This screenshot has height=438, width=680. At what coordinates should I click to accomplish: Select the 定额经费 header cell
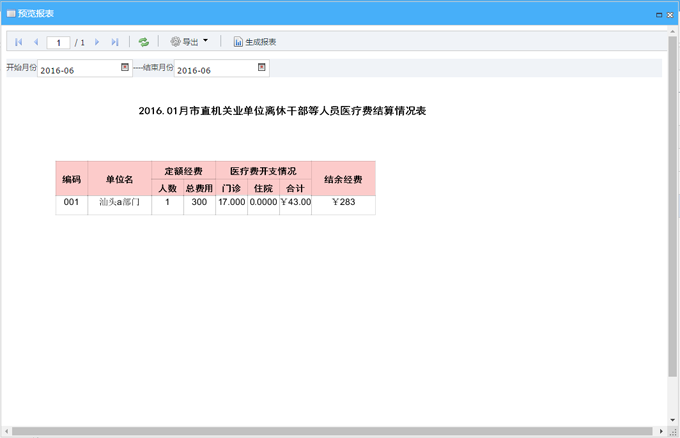(x=183, y=171)
